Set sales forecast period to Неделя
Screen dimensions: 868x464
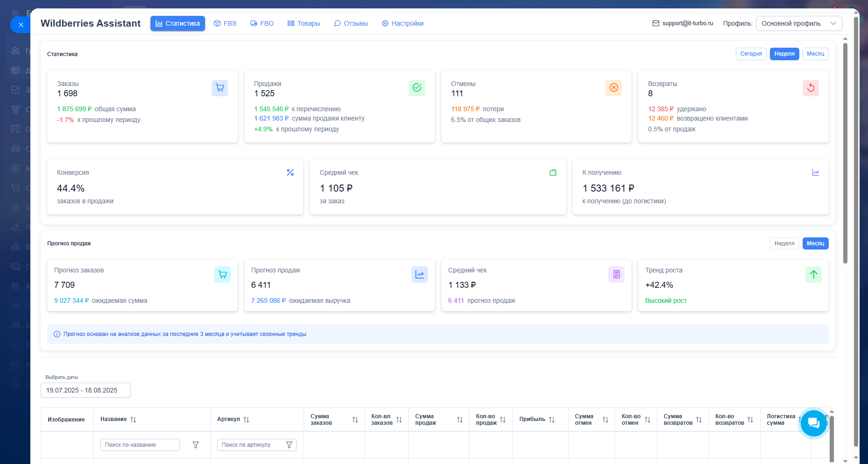click(784, 243)
